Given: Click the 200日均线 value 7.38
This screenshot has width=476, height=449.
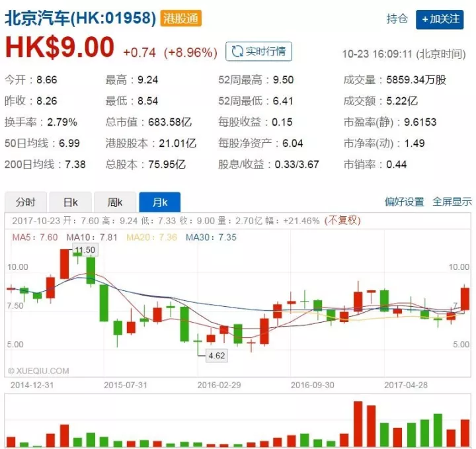Looking at the screenshot, I should [75, 164].
